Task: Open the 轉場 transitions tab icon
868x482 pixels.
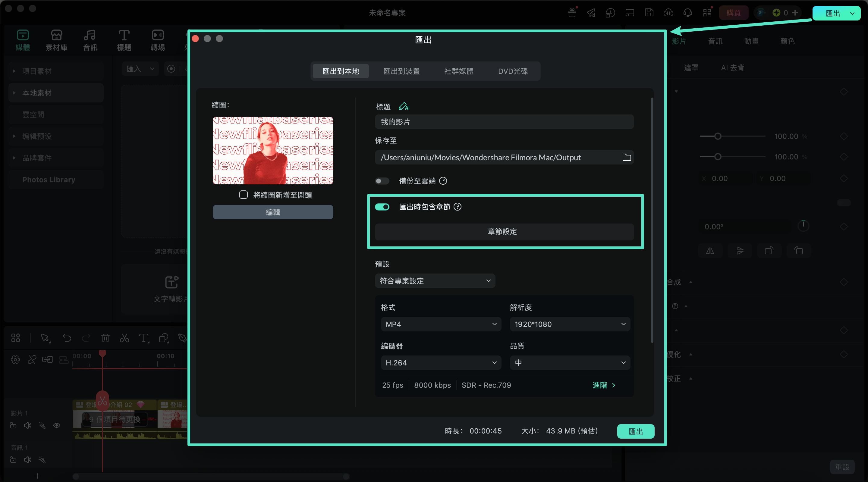Action: (157, 35)
